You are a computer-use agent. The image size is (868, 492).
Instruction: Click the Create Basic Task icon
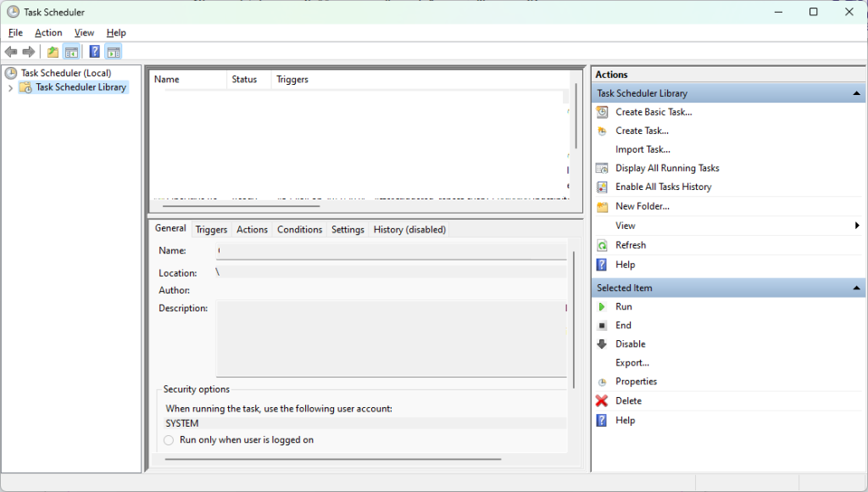click(603, 112)
